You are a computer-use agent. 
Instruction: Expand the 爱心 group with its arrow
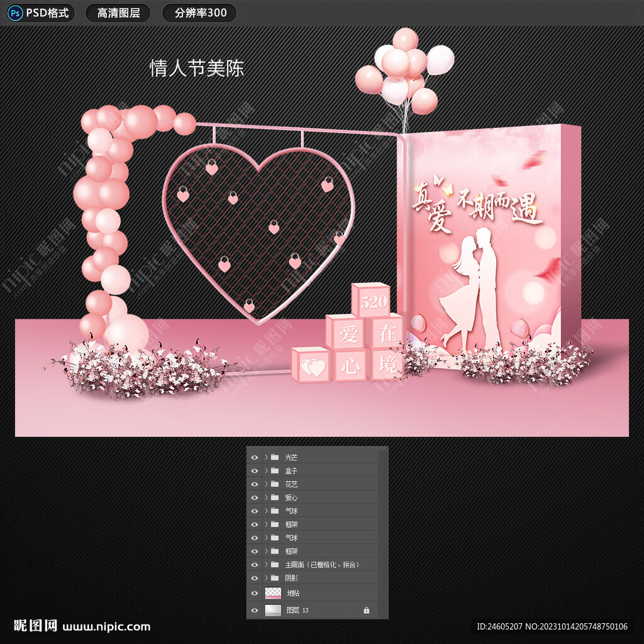point(266,497)
